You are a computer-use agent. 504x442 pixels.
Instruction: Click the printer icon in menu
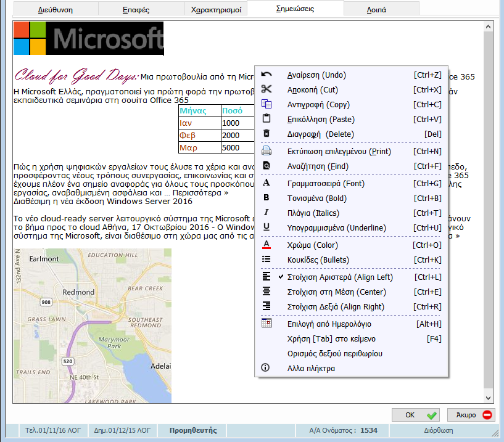click(x=266, y=150)
